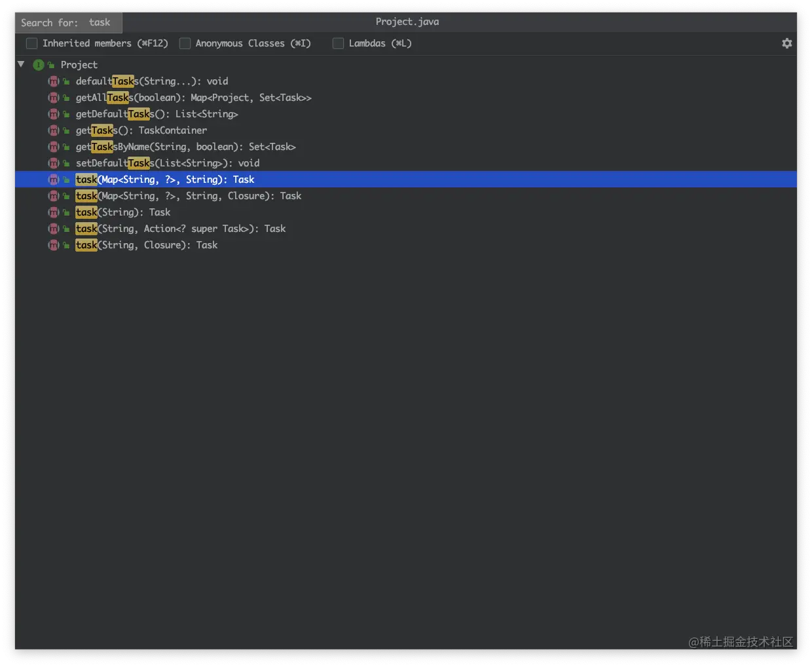812x667 pixels.
Task: Click the settings gear icon
Action: click(786, 43)
